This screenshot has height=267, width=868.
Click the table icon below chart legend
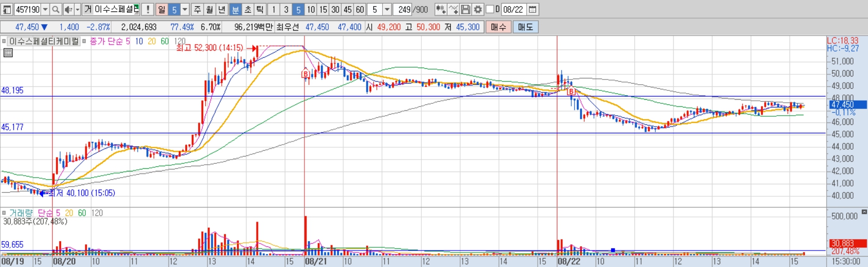(8, 52)
